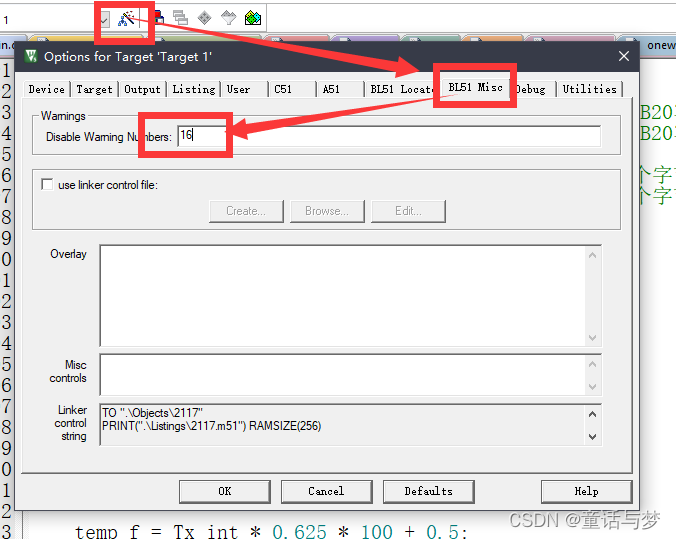Switch to the Device tab
This screenshot has width=676, height=539.
click(x=47, y=89)
